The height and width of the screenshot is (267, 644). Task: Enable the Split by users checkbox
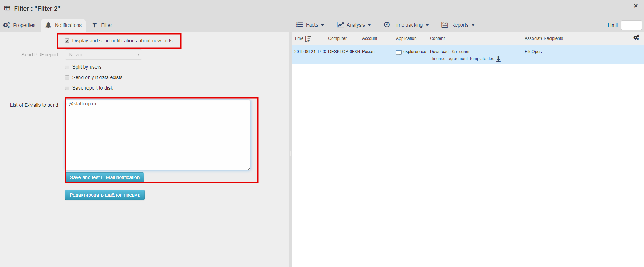67,67
